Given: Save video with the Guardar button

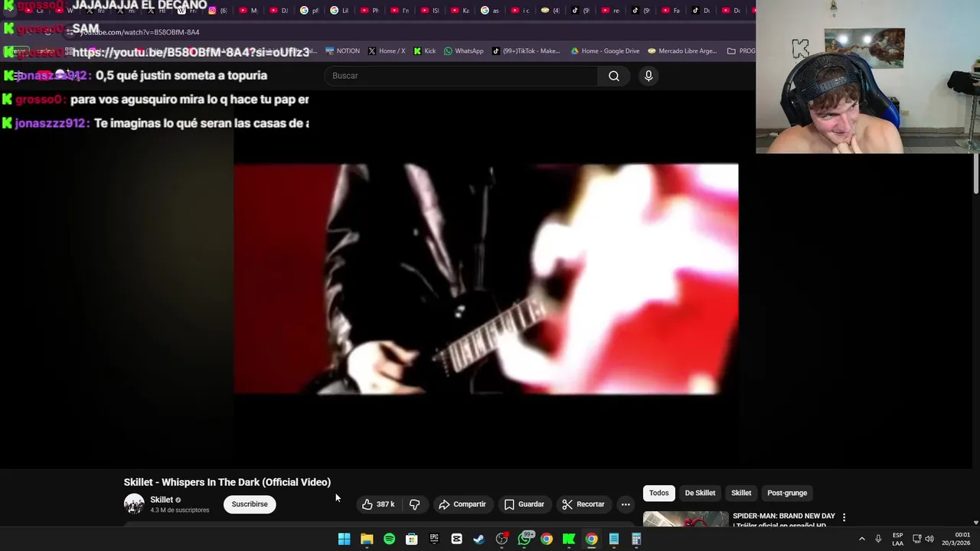Looking at the screenshot, I should (524, 504).
